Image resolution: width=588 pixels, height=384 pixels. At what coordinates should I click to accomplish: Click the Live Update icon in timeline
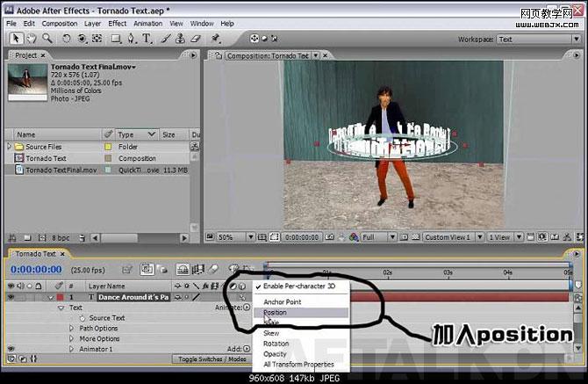tap(147, 269)
